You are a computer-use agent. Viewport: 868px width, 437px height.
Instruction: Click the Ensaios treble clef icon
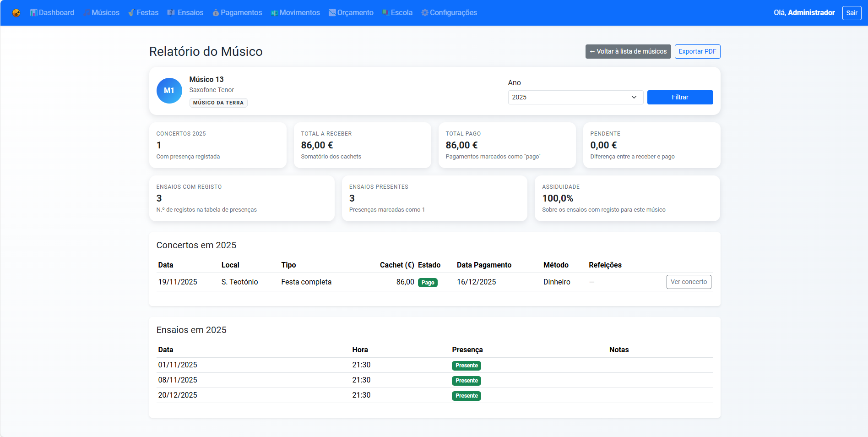click(171, 13)
